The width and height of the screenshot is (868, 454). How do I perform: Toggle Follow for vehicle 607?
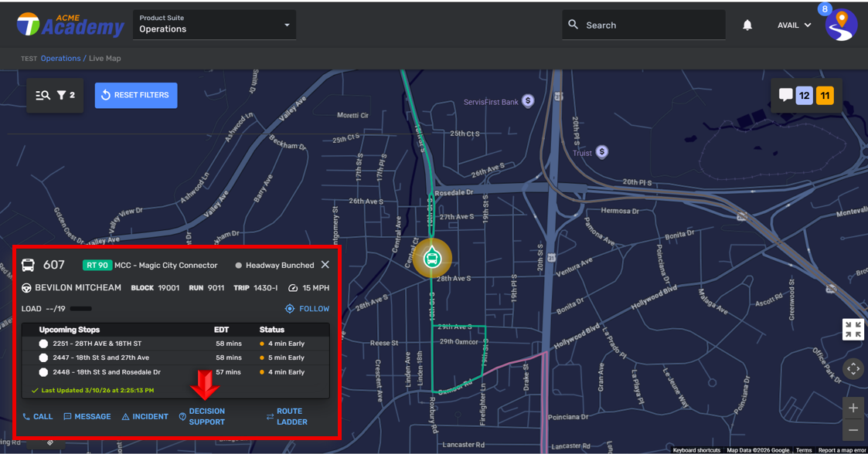tap(307, 309)
